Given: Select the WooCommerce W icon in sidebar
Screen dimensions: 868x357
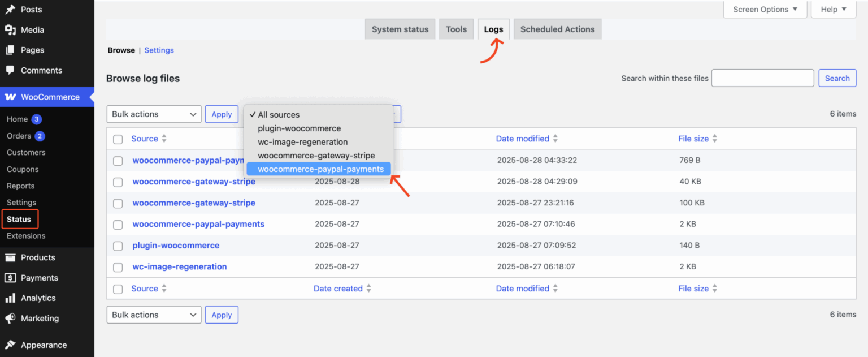Looking at the screenshot, I should coord(10,97).
